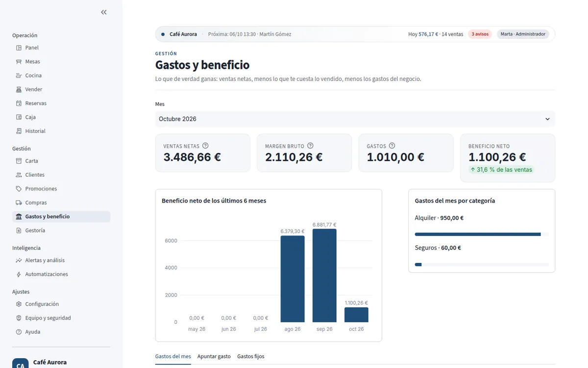The height and width of the screenshot is (368, 588).
Task: Click the help icon next to Margen bruto
Action: 310,146
